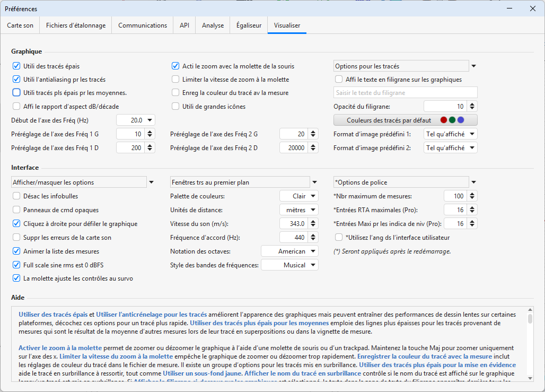Check Affi le rapport d'aspect dB/décade

16,106
